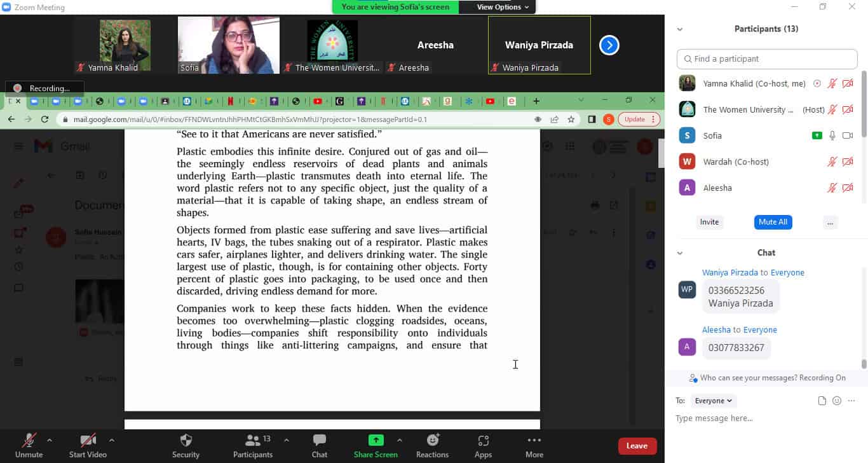Unmute the microphone
The width and height of the screenshot is (868, 463).
[29, 441]
